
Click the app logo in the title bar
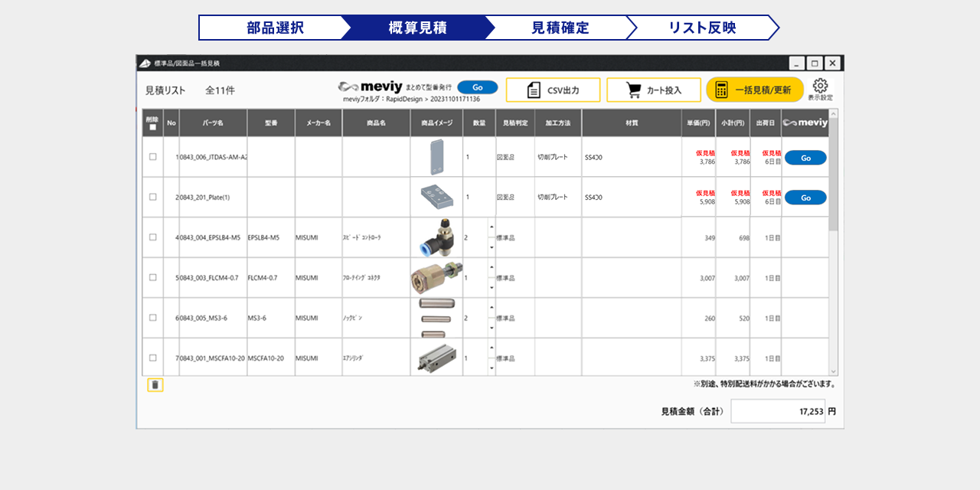click(145, 63)
